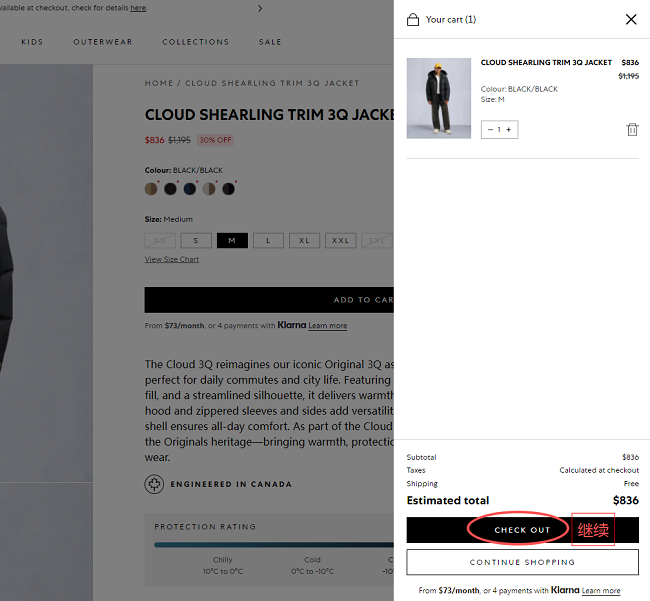The image size is (650, 601).
Task: Increase quantity with plus icon
Action: pos(509,130)
